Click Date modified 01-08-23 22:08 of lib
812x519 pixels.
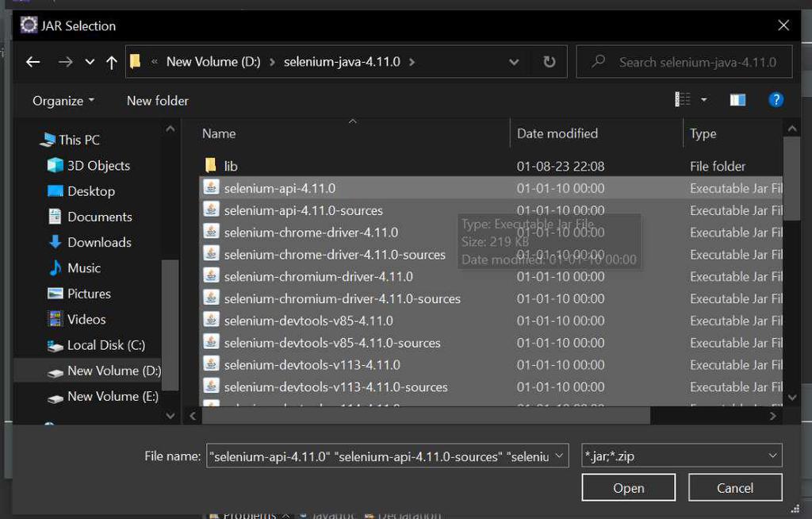pos(561,167)
